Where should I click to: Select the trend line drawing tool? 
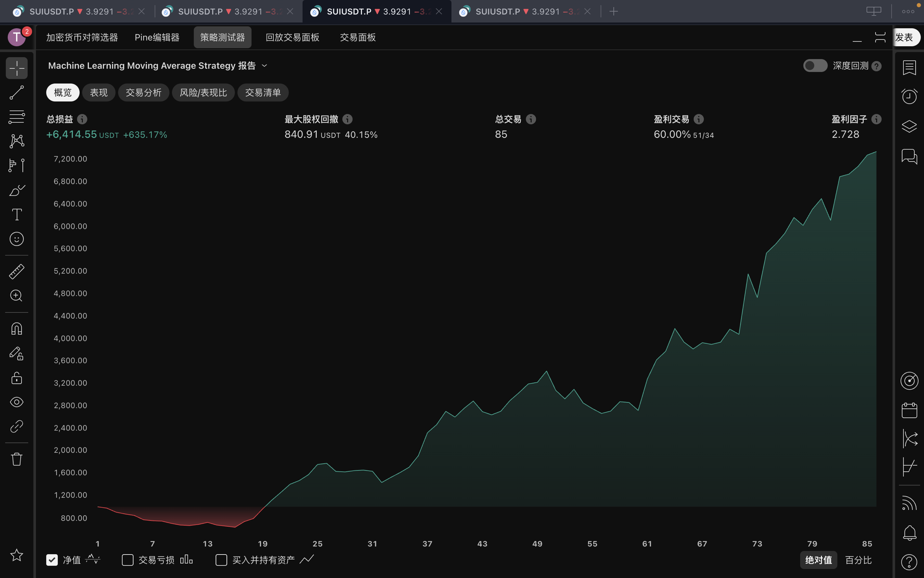(x=17, y=92)
